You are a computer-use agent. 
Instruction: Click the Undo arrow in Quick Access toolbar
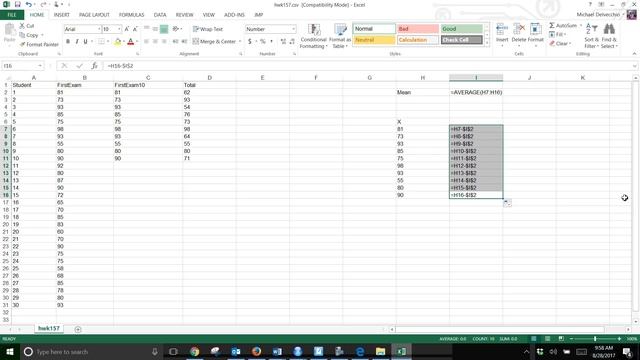tap(28, 4)
